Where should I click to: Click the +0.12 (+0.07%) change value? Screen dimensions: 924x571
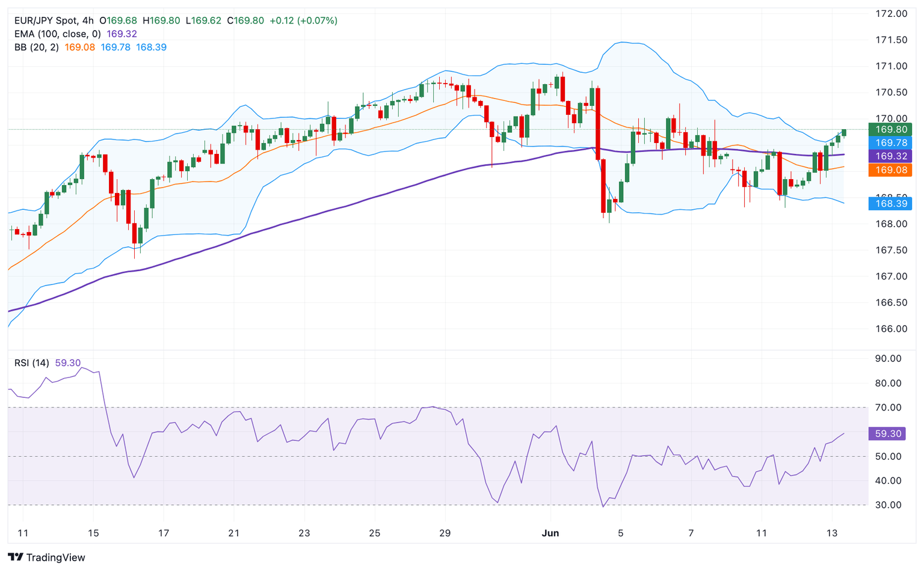[x=303, y=20]
